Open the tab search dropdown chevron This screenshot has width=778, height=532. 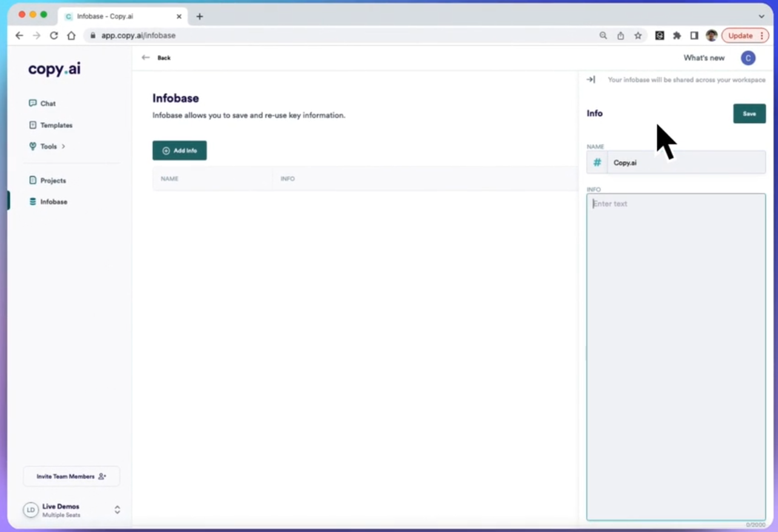point(762,16)
